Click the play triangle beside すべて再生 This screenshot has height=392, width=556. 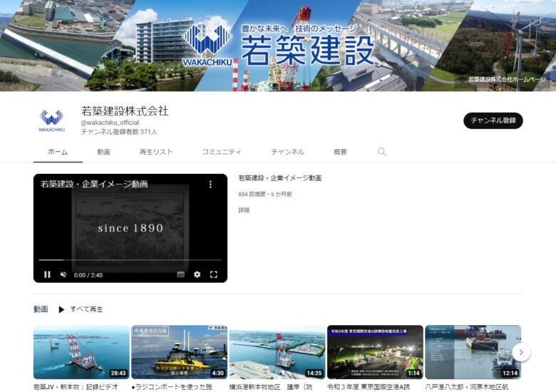61,309
